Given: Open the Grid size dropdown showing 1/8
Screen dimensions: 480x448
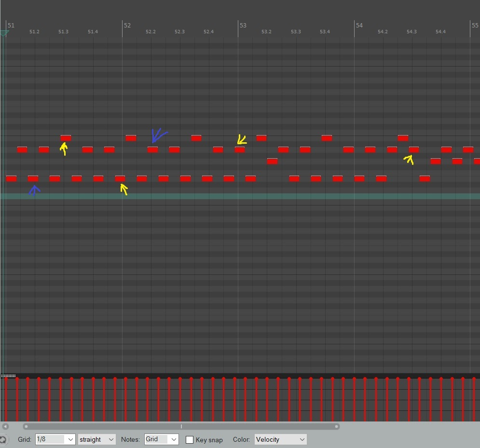Looking at the screenshot, I should coord(55,439).
